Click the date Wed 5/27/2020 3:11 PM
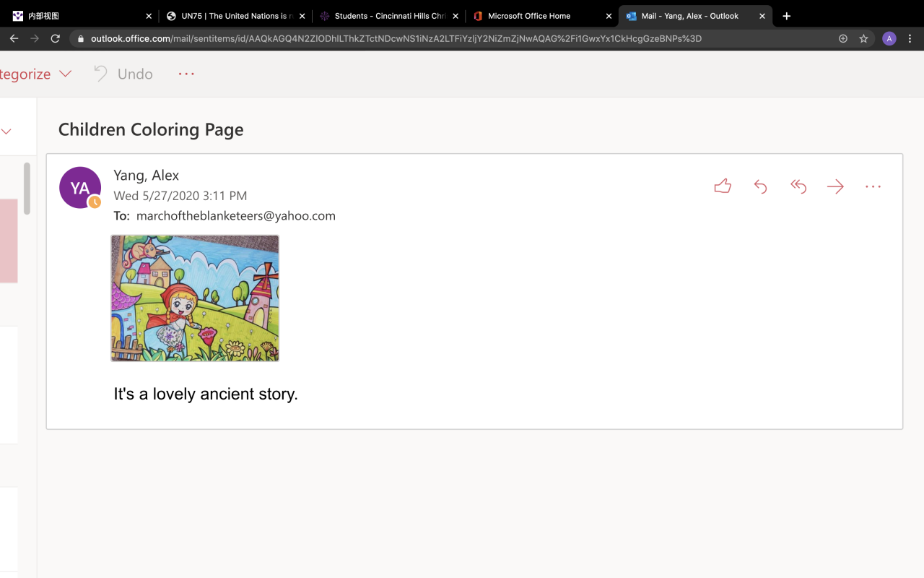This screenshot has height=578, width=924. [180, 196]
